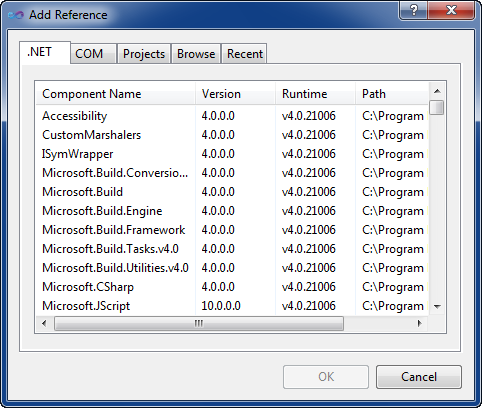The height and width of the screenshot is (408, 482).
Task: Click version 10.0.0.0 of Microsoft.JScript
Action: pyautogui.click(x=221, y=306)
